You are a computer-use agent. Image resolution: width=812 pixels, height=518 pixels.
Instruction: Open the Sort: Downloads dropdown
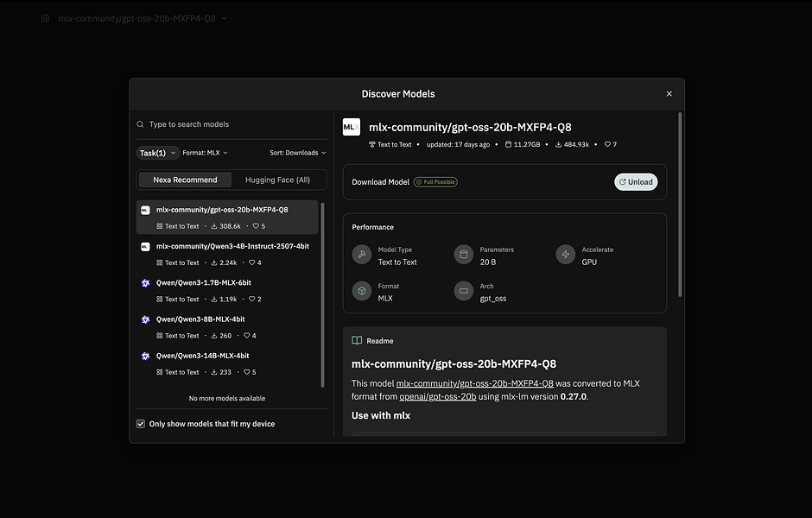(297, 152)
